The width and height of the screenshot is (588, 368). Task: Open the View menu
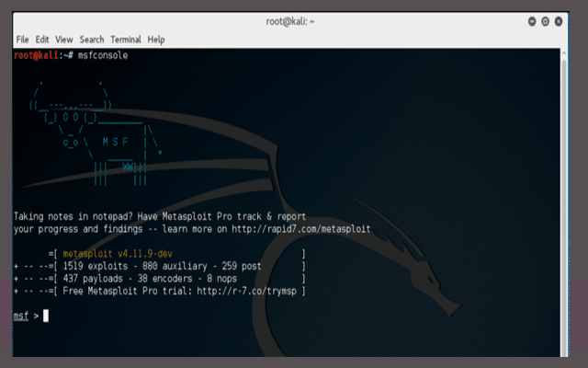point(63,40)
